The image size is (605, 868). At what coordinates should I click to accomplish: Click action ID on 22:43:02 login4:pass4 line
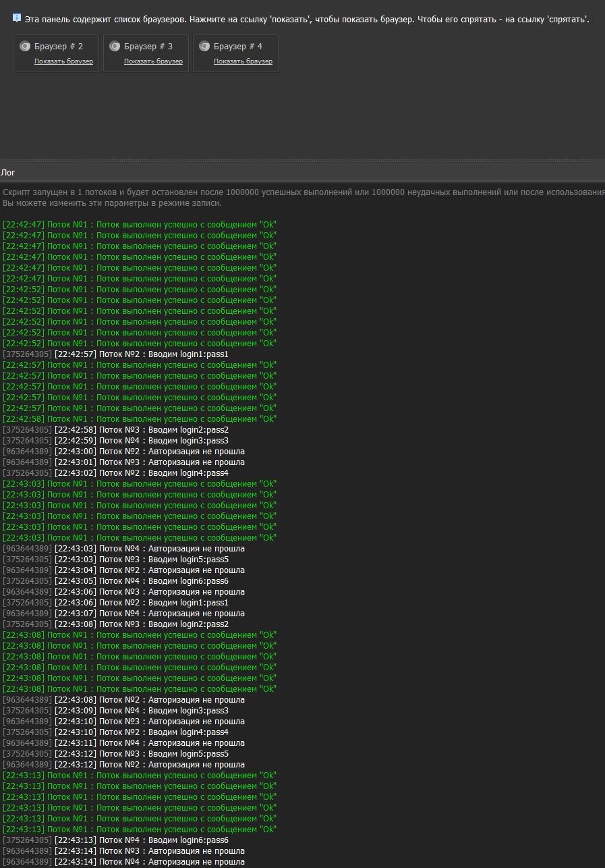(x=27, y=473)
